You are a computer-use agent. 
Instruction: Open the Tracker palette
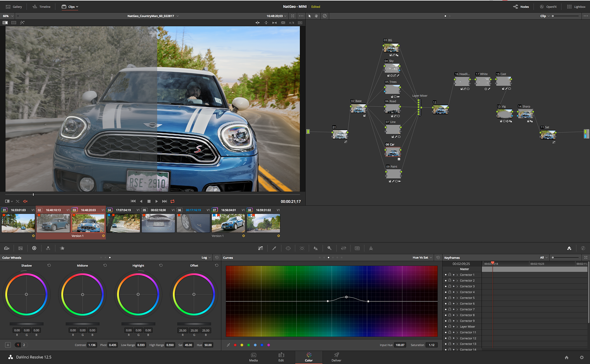[302, 248]
